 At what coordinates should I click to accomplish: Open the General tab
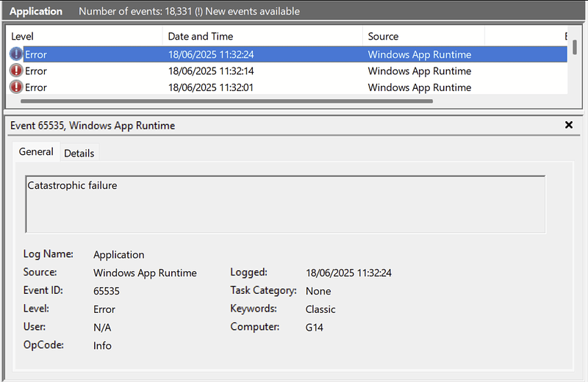click(x=36, y=152)
